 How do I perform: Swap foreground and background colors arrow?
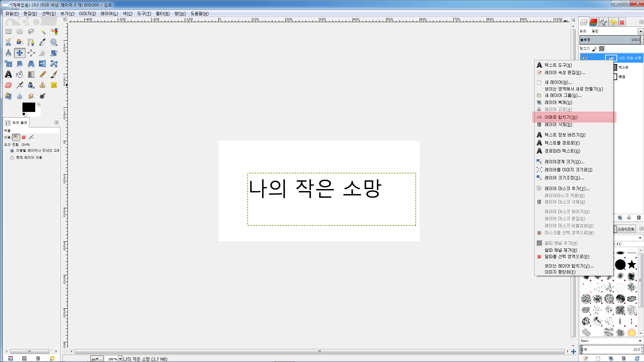coord(39,105)
